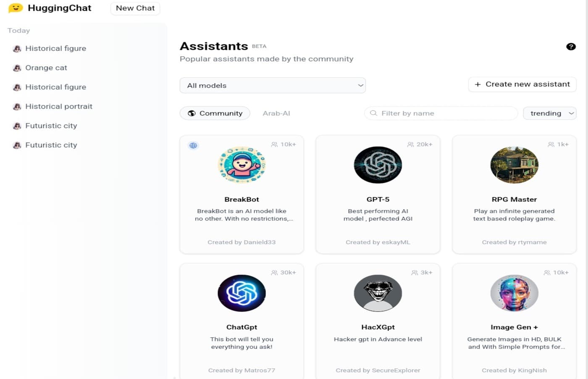The width and height of the screenshot is (588, 379).
Task: Click 'Best performing AI' description text
Action: [x=378, y=215]
